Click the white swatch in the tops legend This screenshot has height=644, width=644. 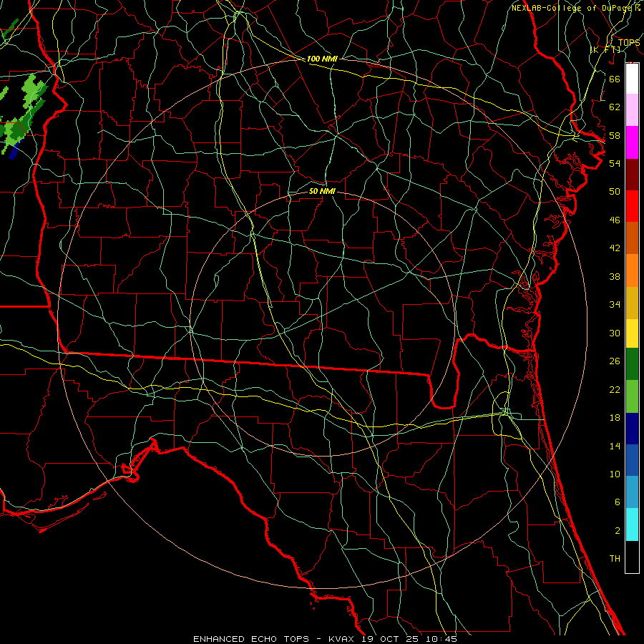(632, 79)
